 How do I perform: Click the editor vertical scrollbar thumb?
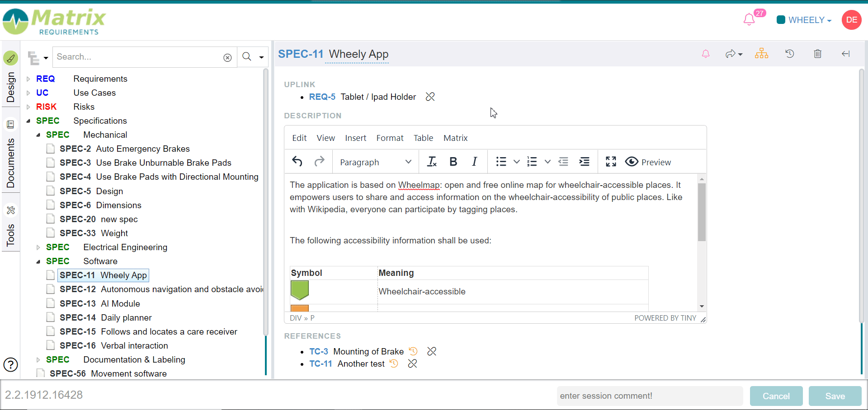tap(702, 212)
